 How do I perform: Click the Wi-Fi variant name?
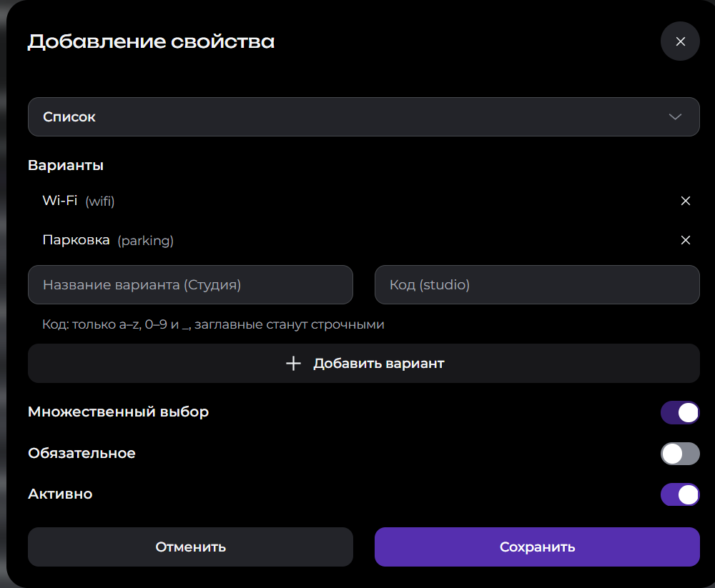tap(60, 201)
